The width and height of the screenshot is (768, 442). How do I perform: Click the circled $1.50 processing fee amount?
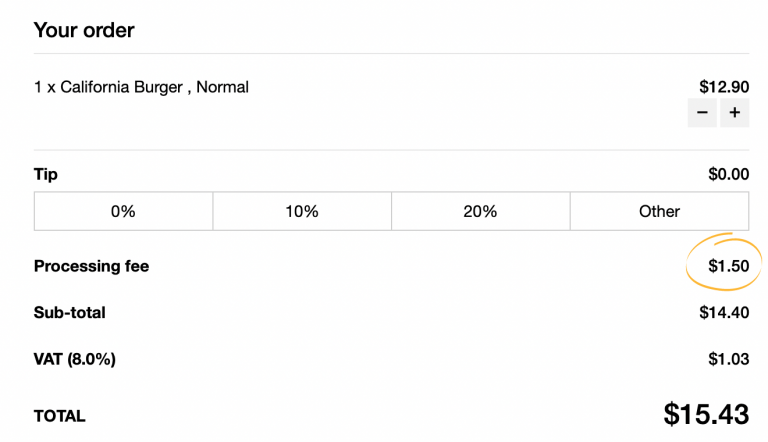pyautogui.click(x=728, y=266)
